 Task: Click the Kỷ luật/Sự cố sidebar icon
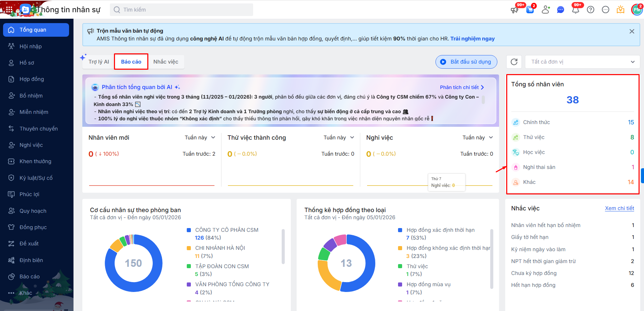[x=11, y=178]
